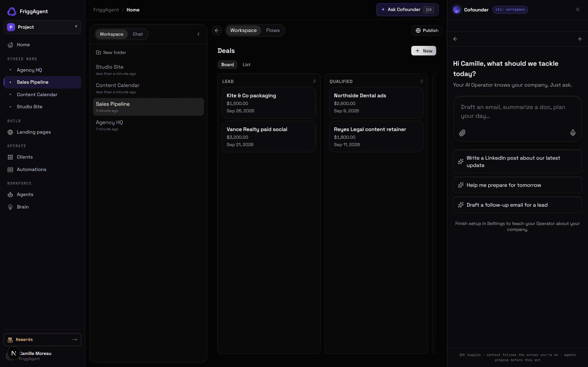
Task: Click the microphone voice input icon
Action: point(573,133)
